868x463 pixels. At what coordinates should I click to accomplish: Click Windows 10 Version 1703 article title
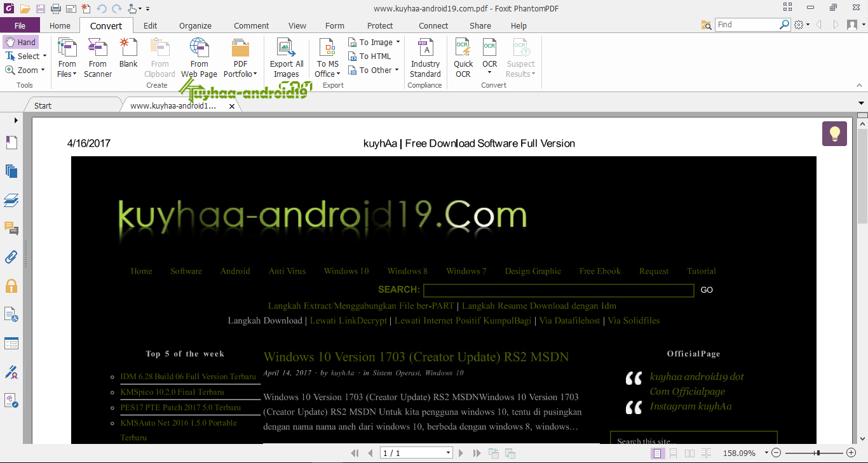(416, 357)
